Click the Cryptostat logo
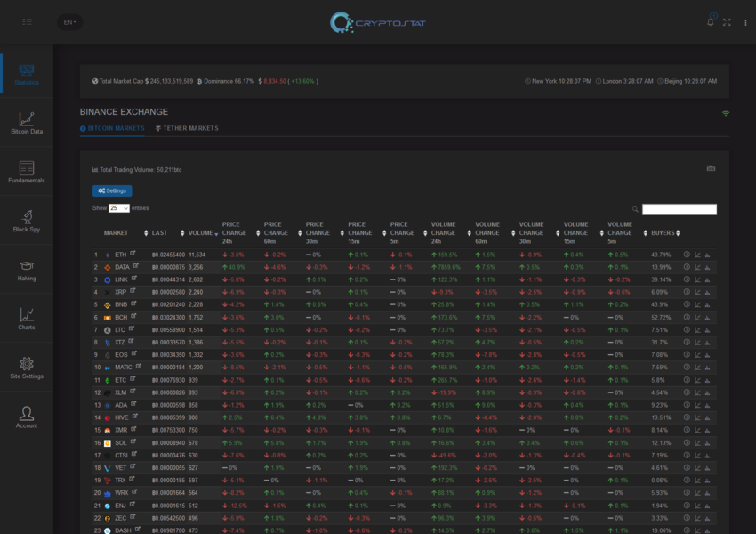756x534 pixels. [x=377, y=22]
